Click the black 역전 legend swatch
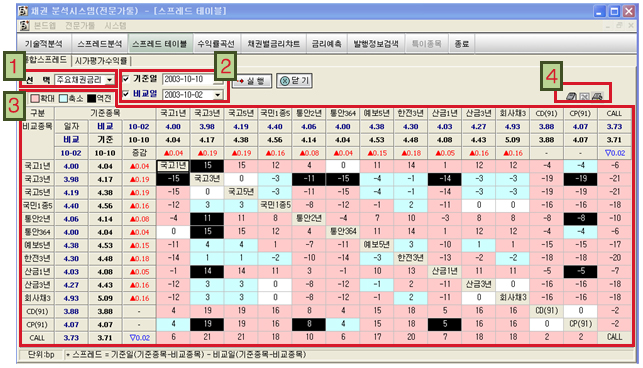This screenshot has height=368, width=643. point(91,98)
